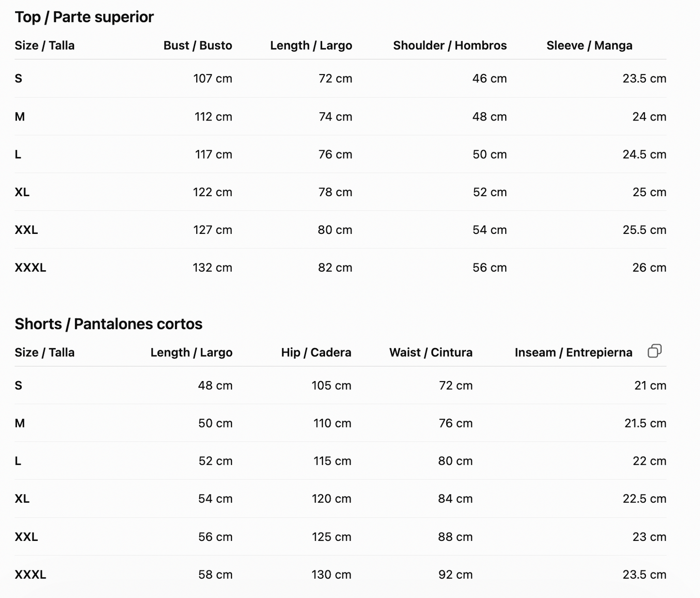Screen dimensions: 700x598
Task: Select the M size label in top table
Action: click(20, 117)
